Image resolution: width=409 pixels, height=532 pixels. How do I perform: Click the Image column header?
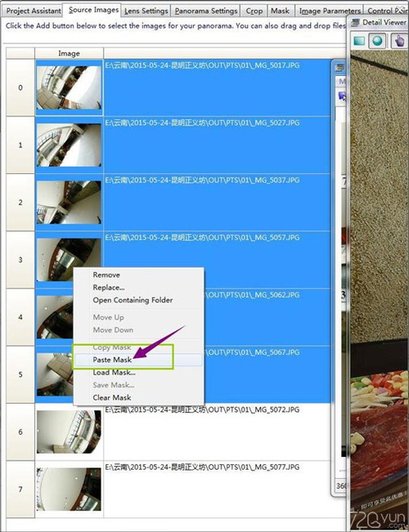pos(69,53)
